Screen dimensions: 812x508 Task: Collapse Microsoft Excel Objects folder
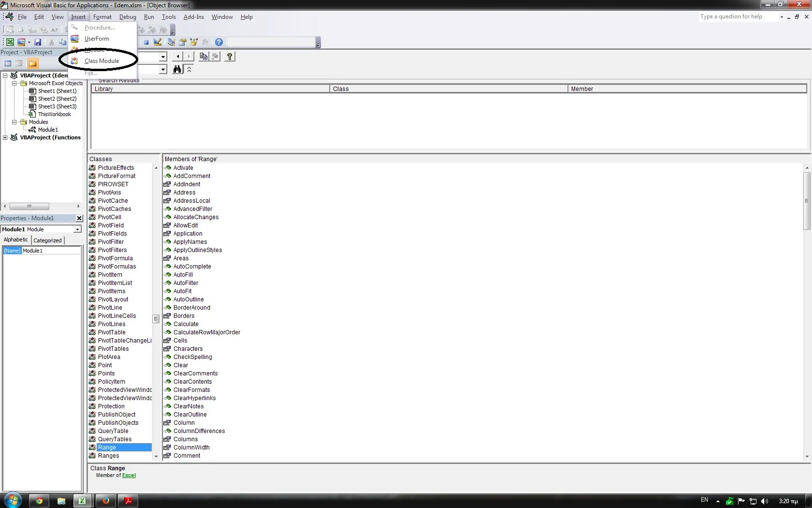14,83
